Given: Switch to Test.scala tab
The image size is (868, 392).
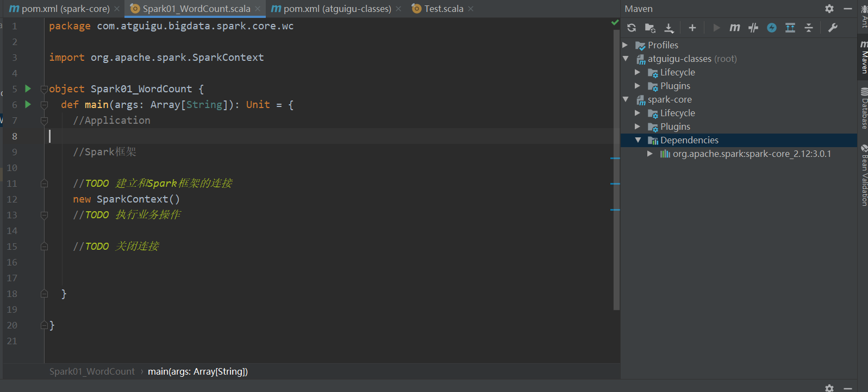Looking at the screenshot, I should click(444, 9).
